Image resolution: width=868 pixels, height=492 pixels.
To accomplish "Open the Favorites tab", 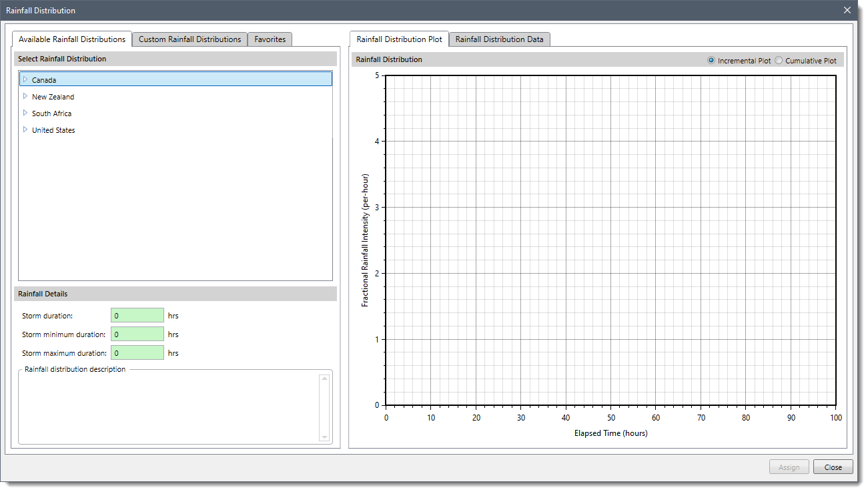I will [x=270, y=39].
